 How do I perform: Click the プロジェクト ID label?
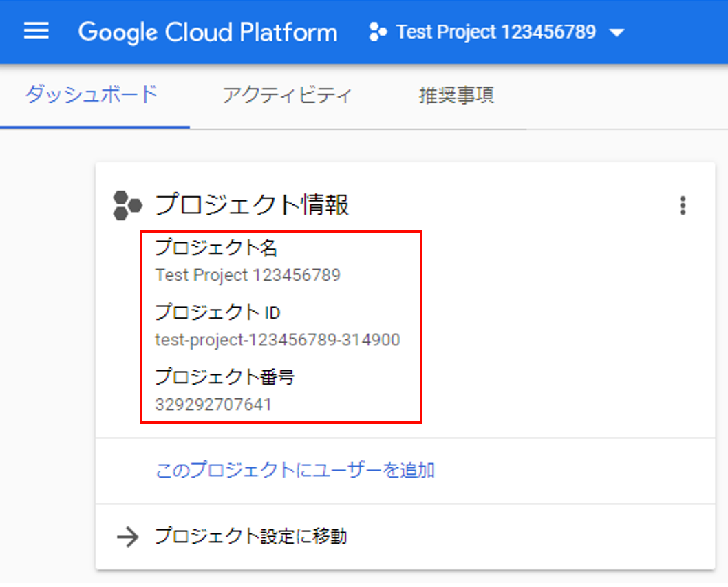click(217, 312)
